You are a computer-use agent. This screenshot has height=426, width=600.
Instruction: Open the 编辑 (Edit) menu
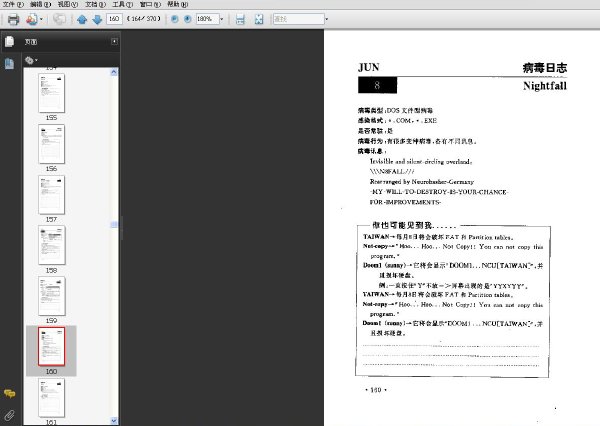pos(41,4)
